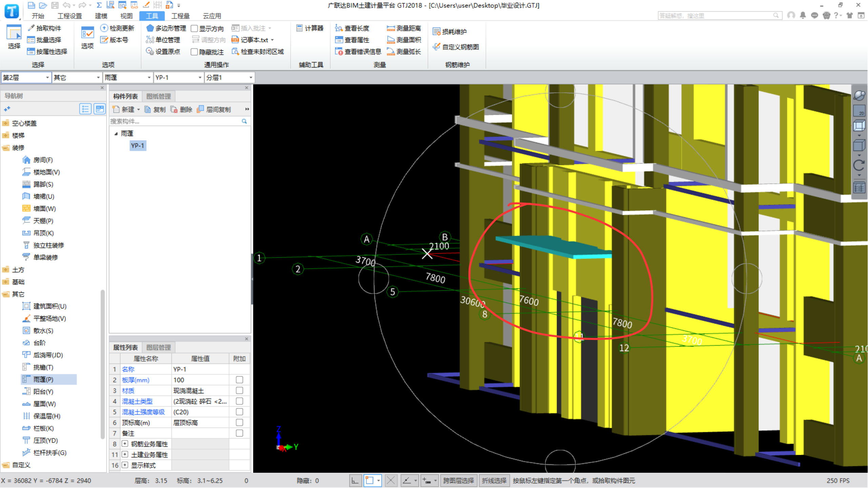
Task: Open the 计算器 calculator
Action: pos(310,28)
